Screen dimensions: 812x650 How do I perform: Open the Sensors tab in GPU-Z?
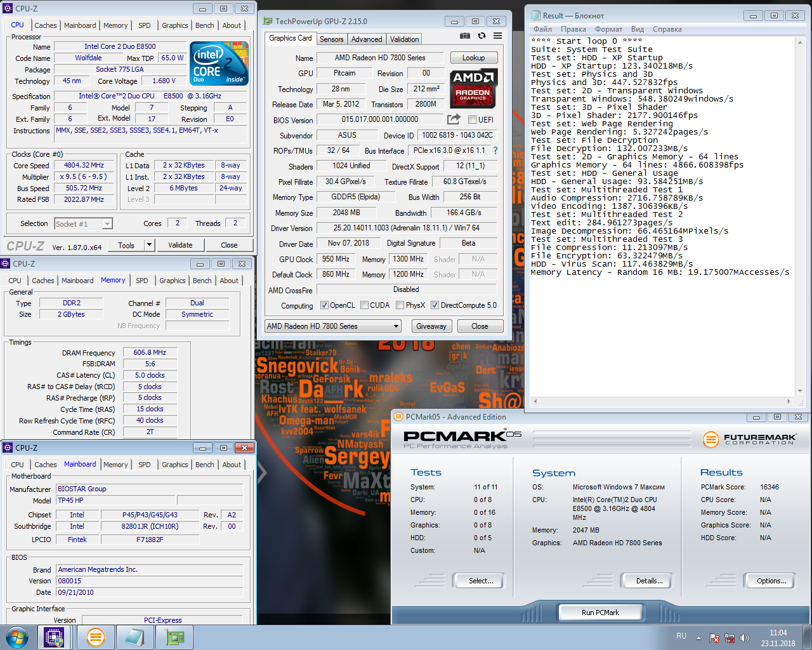click(332, 39)
